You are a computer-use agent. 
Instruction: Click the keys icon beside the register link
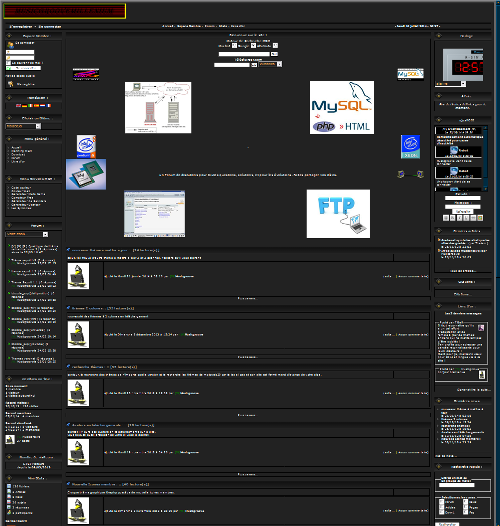[10, 84]
